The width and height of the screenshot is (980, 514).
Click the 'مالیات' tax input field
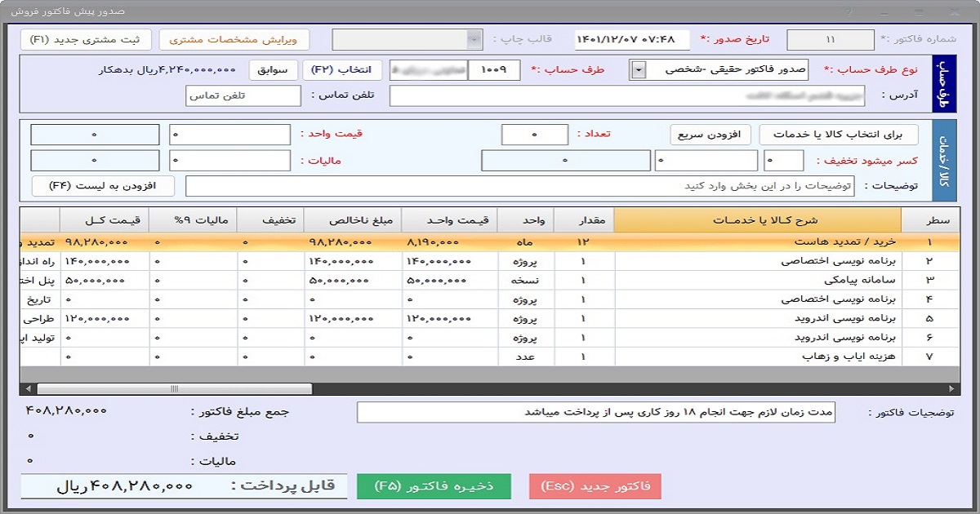(x=229, y=161)
